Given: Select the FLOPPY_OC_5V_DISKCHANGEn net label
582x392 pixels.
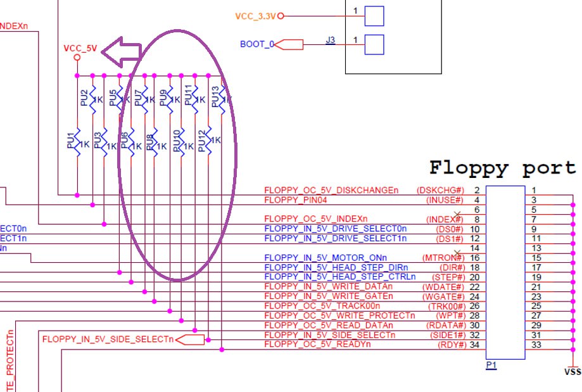Looking at the screenshot, I should [331, 190].
